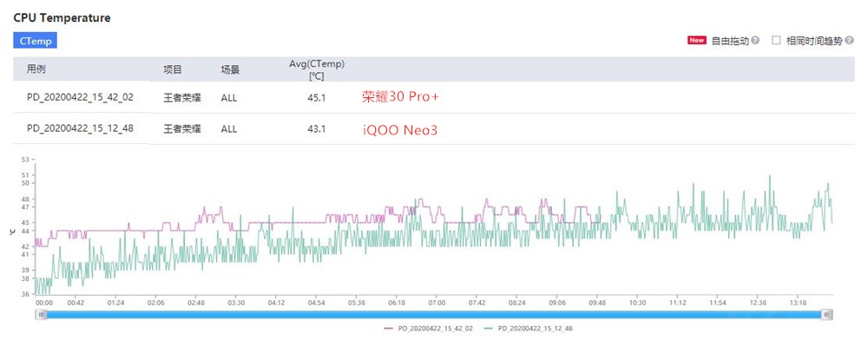Click table row PD_20200422_15_42_02
Image resolution: width=868 pixels, height=340 pixels.
point(434,97)
